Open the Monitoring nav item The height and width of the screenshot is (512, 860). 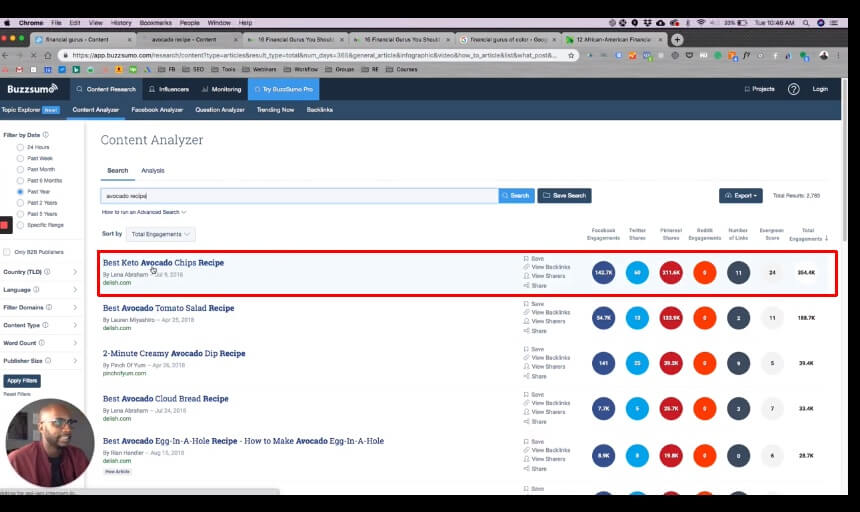click(x=222, y=89)
